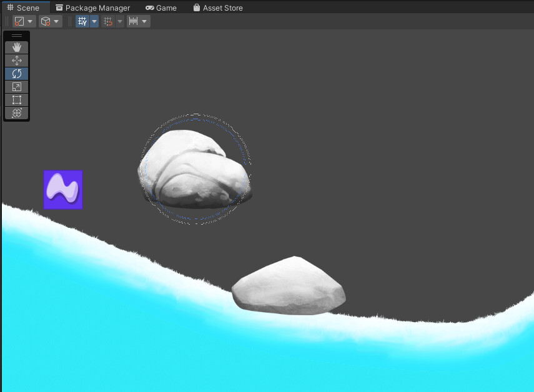Select the Scale tool
The width and height of the screenshot is (534, 392).
point(16,86)
